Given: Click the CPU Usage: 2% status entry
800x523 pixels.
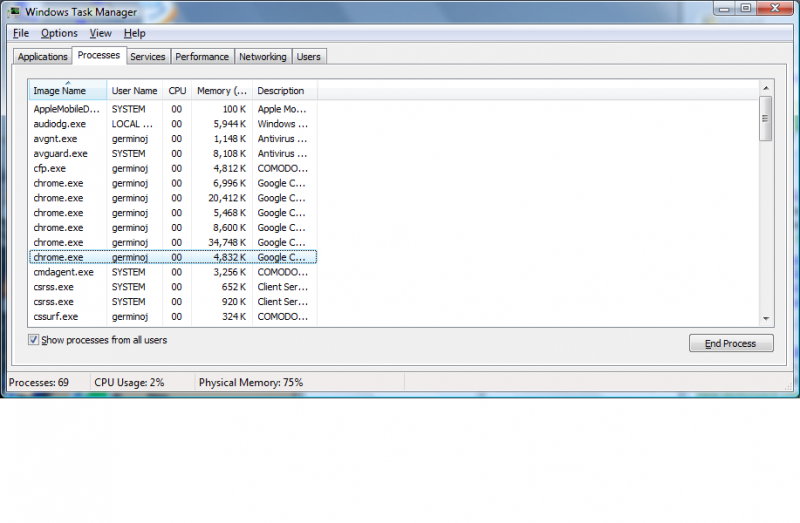Looking at the screenshot, I should click(x=129, y=383).
